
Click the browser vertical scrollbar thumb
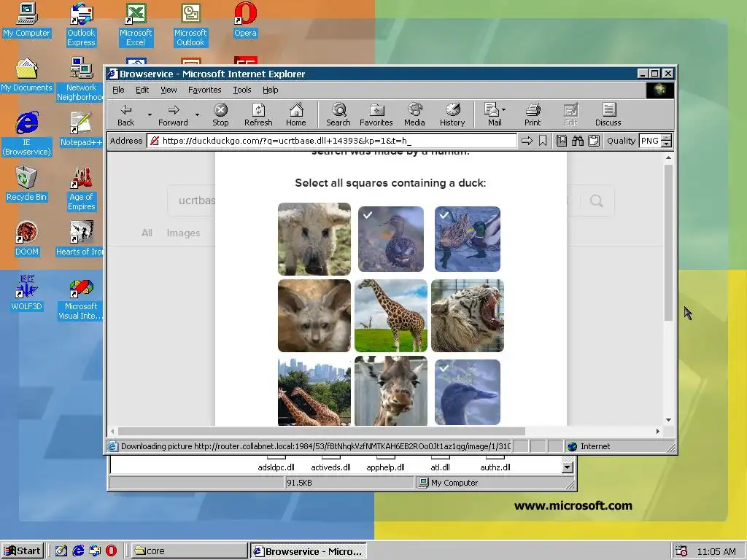[x=668, y=242]
